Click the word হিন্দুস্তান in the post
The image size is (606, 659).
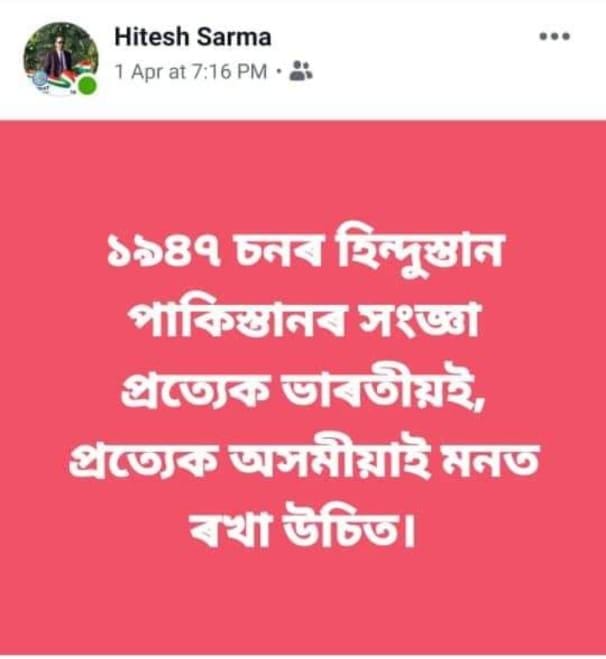click(419, 251)
